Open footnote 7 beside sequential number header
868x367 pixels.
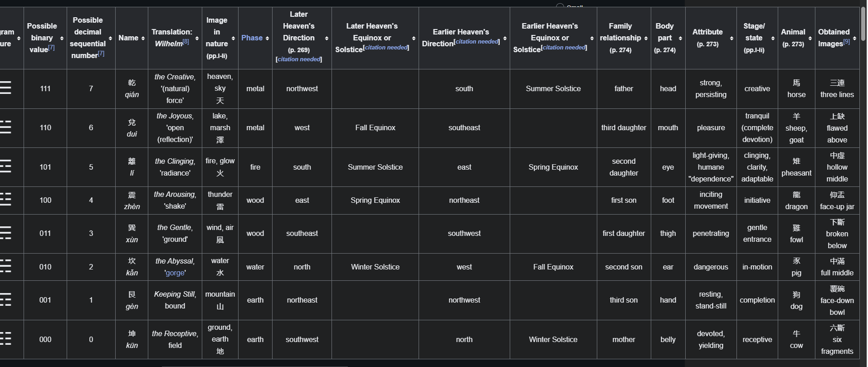click(x=101, y=53)
